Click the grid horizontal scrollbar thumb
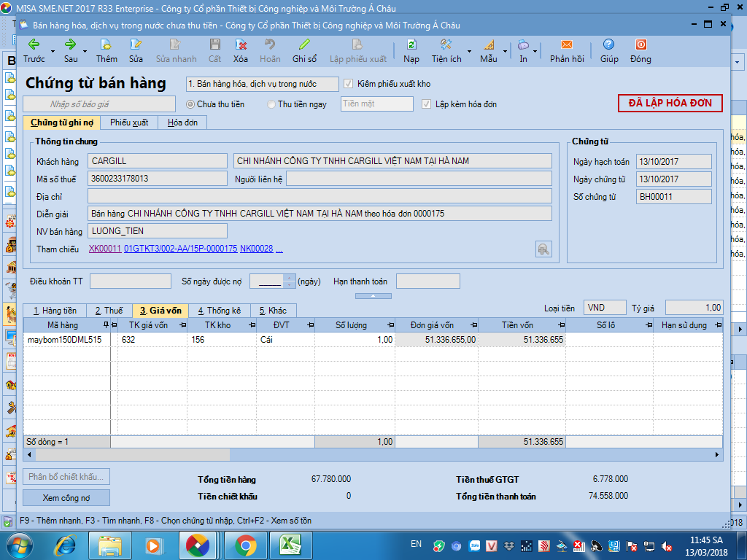Image resolution: width=747 pixels, height=560 pixels. [133, 455]
